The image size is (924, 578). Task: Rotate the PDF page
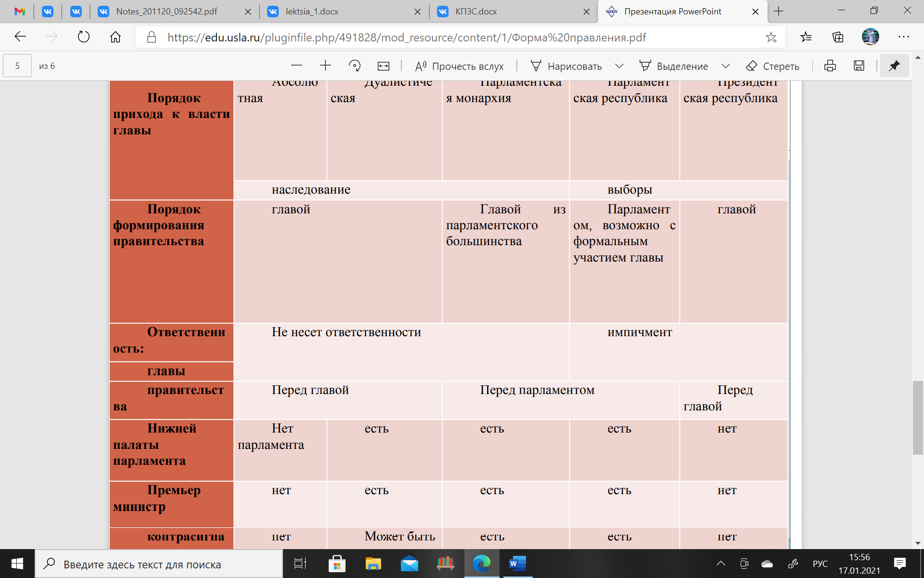355,66
